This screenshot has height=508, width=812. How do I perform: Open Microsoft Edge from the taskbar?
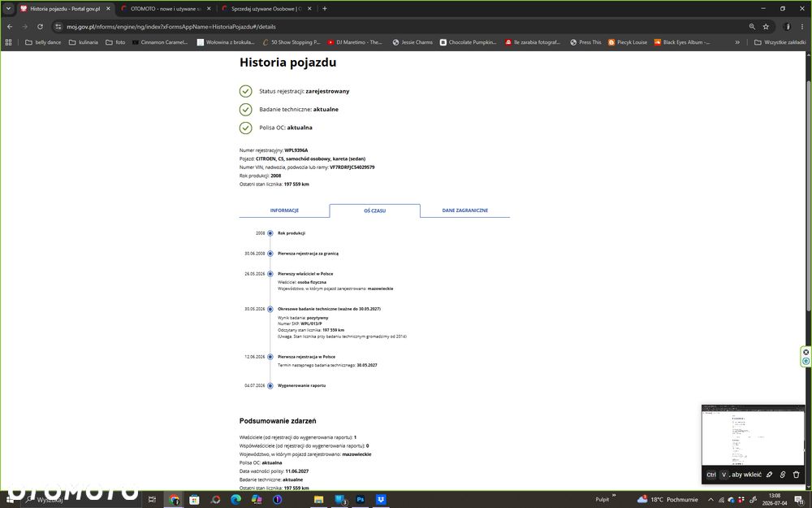click(x=235, y=500)
